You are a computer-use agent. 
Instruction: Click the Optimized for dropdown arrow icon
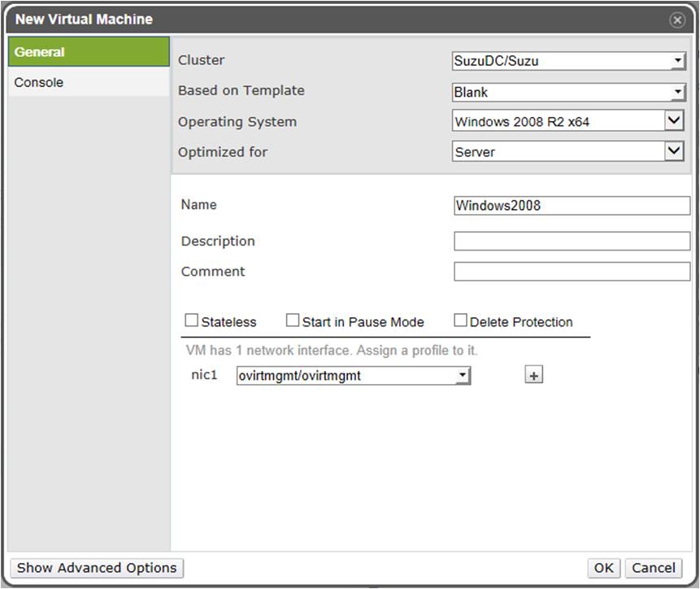point(674,152)
